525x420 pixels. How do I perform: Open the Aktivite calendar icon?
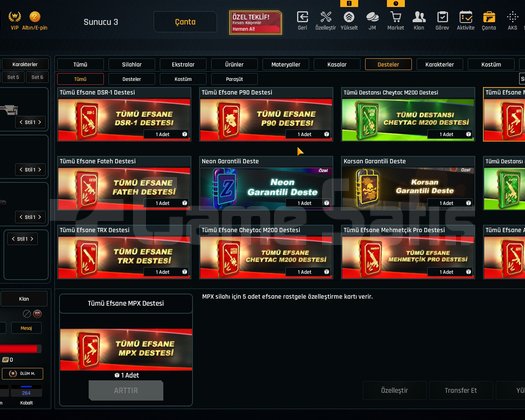click(466, 20)
